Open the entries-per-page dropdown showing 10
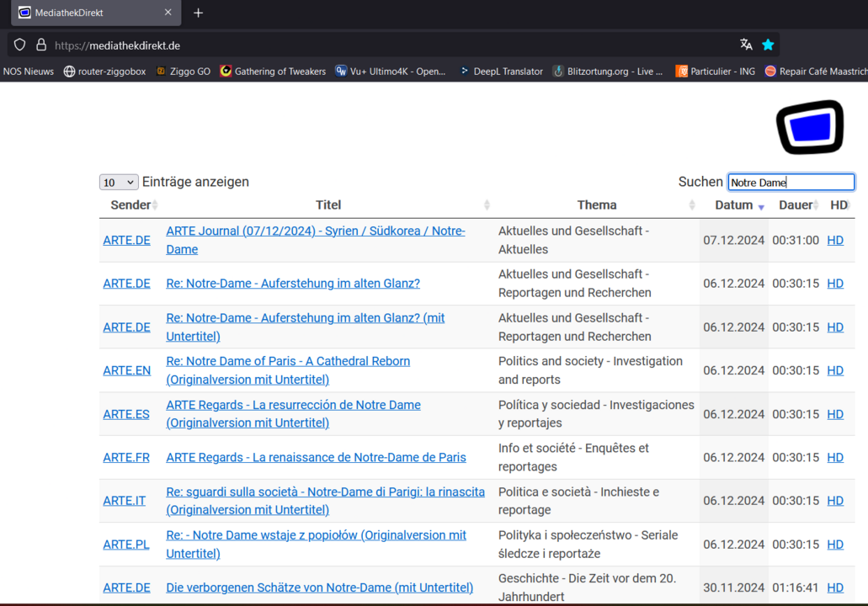 [x=118, y=182]
